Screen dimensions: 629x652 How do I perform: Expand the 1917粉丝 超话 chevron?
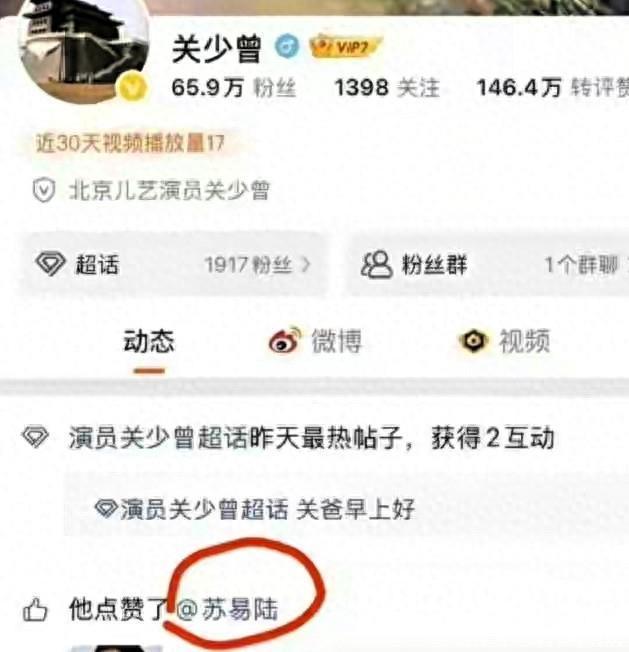[306, 264]
